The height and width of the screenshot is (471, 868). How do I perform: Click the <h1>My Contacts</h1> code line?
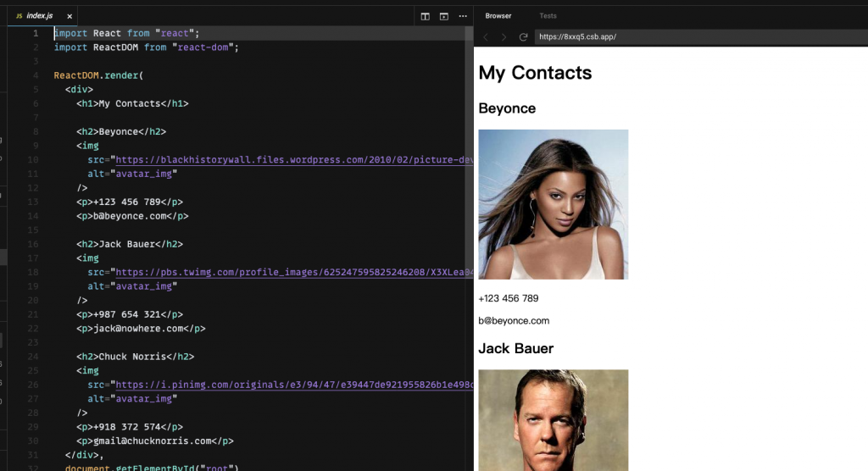[132, 103]
